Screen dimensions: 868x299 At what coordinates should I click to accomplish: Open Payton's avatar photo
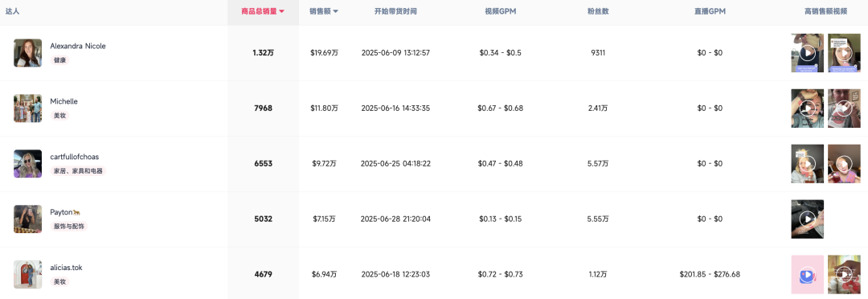click(x=27, y=219)
